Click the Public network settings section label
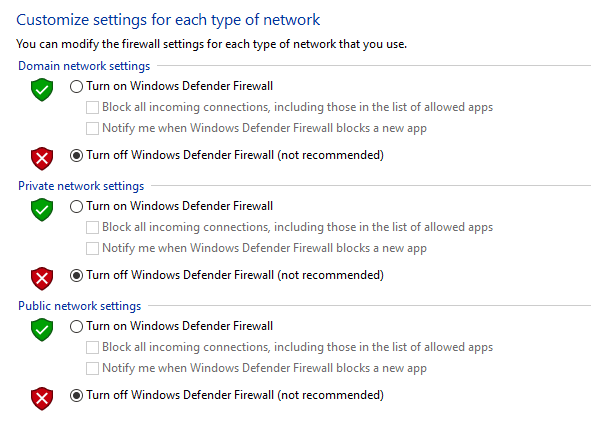This screenshot has width=612, height=431. click(x=80, y=306)
